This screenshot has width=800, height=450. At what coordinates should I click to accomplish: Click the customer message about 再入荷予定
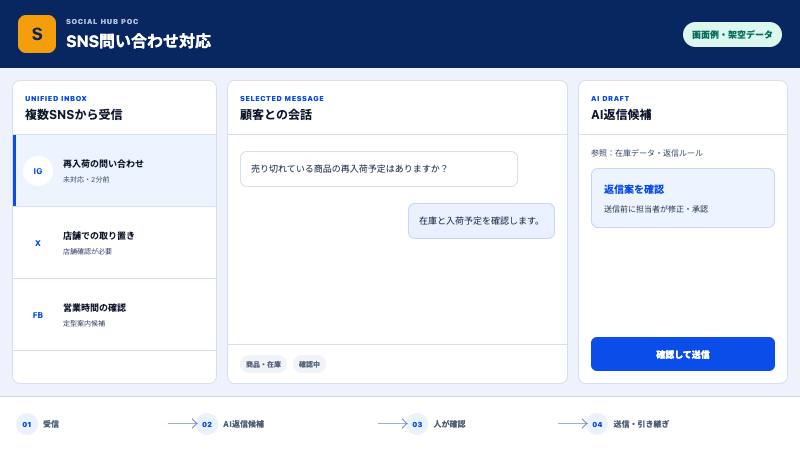[x=379, y=169]
